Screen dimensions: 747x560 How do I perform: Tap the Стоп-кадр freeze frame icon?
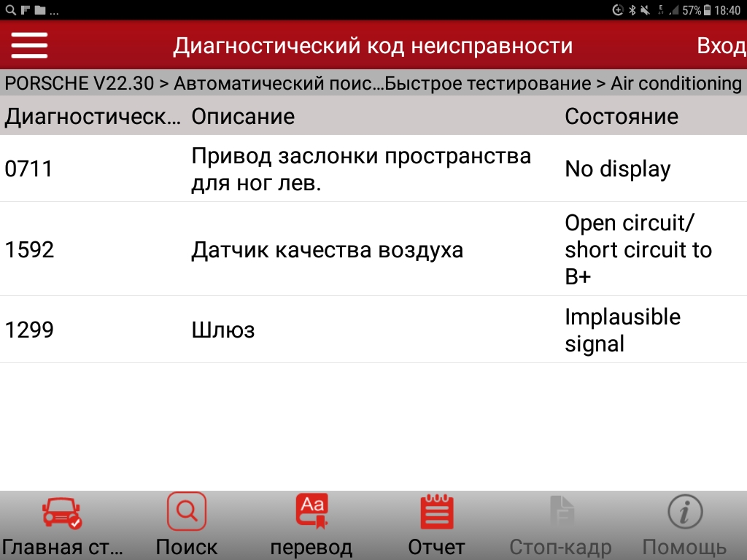point(561,513)
